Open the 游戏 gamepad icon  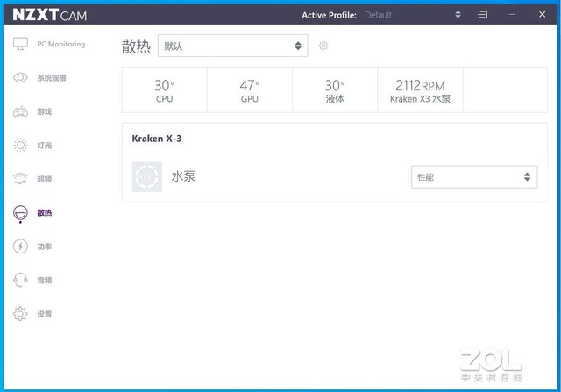(x=20, y=111)
